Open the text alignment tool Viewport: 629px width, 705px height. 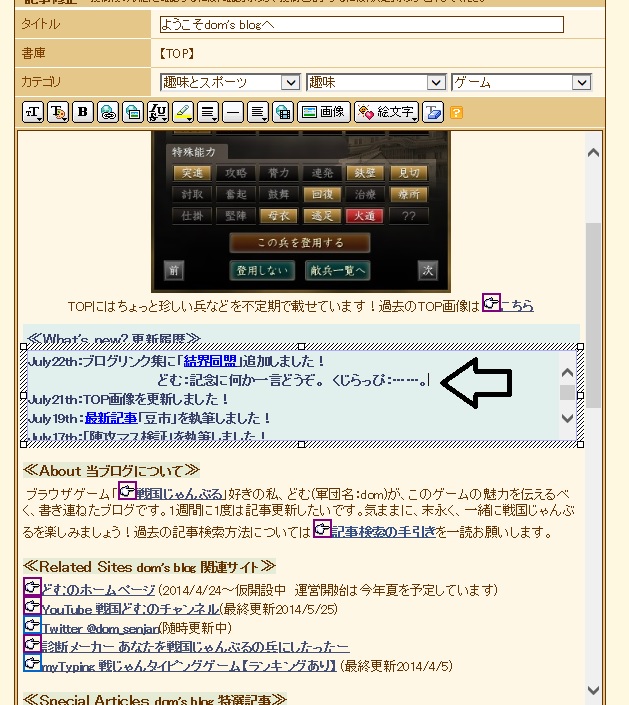click(x=208, y=112)
